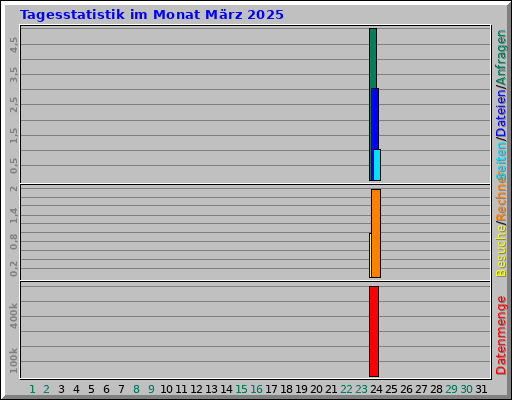
Task: Click day label 21 on the x-axis
Action: click(331, 389)
